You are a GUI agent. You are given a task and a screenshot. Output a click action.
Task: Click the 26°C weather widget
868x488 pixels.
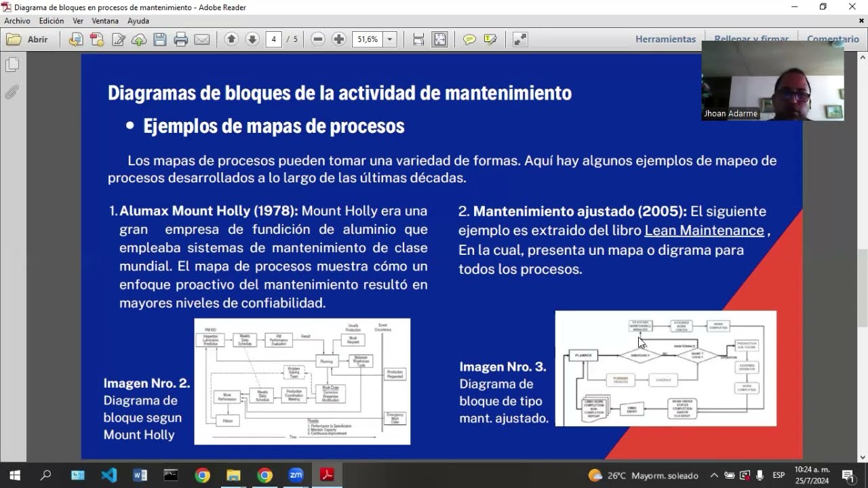[x=642, y=475]
